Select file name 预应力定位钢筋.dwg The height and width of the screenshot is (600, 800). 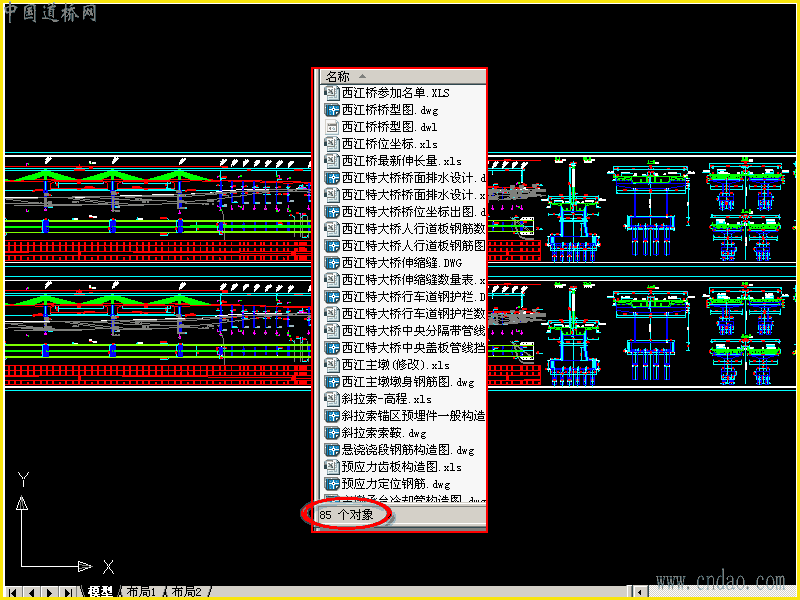pyautogui.click(x=396, y=484)
